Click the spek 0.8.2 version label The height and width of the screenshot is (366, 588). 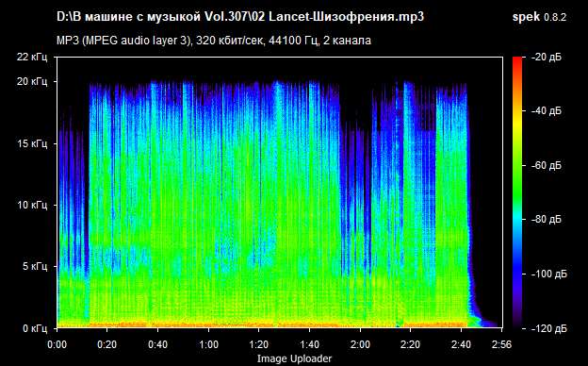(539, 17)
